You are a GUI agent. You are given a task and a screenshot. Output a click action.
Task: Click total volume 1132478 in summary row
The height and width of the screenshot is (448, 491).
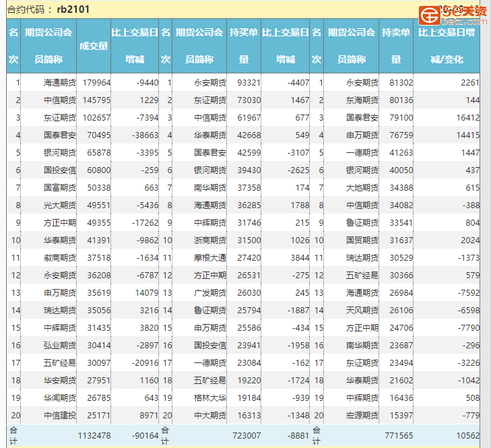tap(94, 436)
